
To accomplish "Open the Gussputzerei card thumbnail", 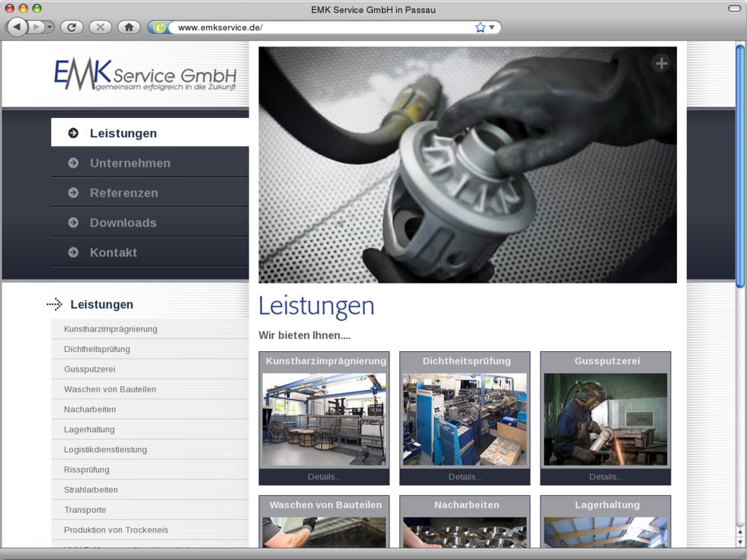I will click(605, 419).
